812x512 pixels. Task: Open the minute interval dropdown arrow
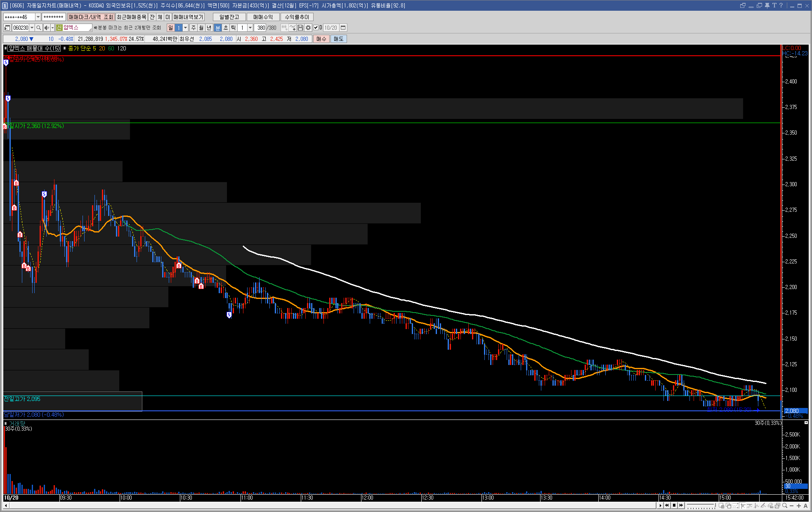(250, 28)
